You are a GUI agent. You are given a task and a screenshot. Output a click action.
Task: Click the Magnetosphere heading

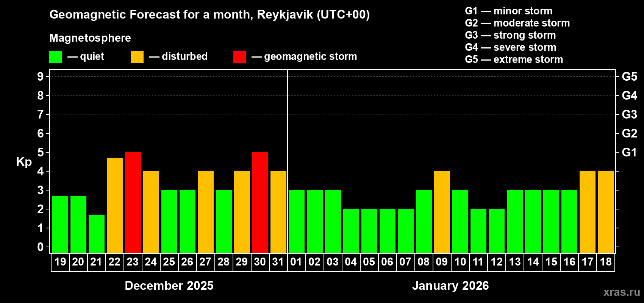pos(90,38)
